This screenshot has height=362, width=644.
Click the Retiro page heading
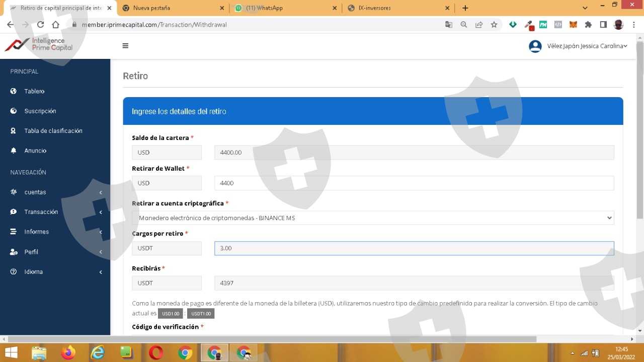pyautogui.click(x=135, y=76)
